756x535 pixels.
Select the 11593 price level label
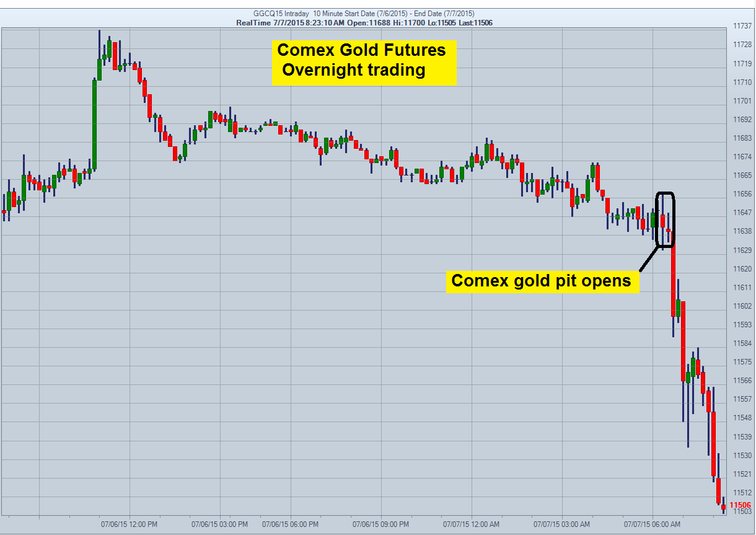[742, 324]
